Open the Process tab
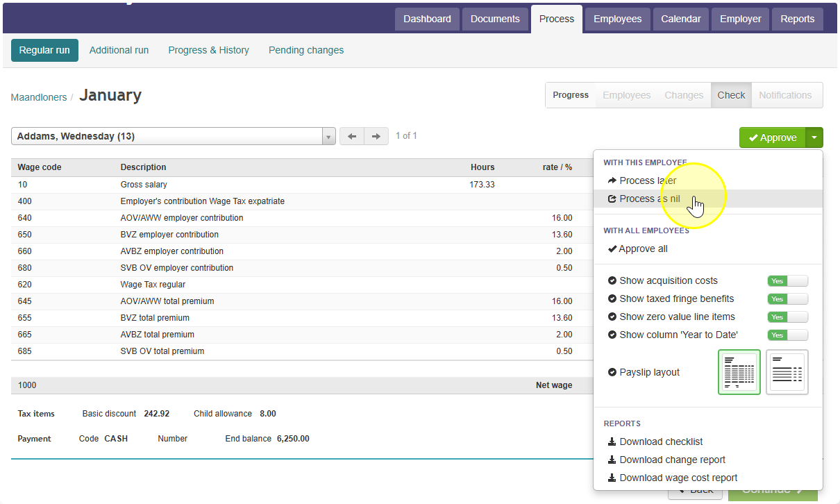 coord(557,19)
